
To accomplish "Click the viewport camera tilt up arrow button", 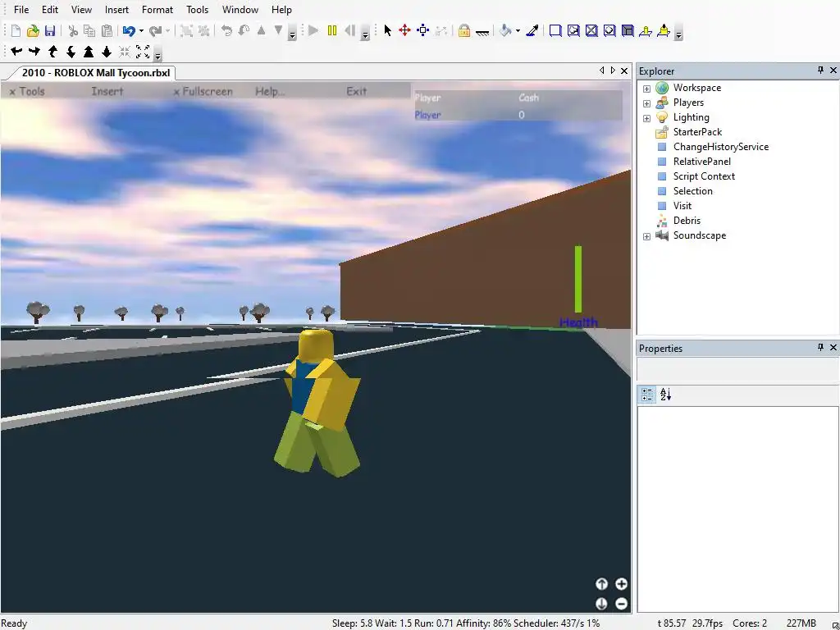I will 601,584.
